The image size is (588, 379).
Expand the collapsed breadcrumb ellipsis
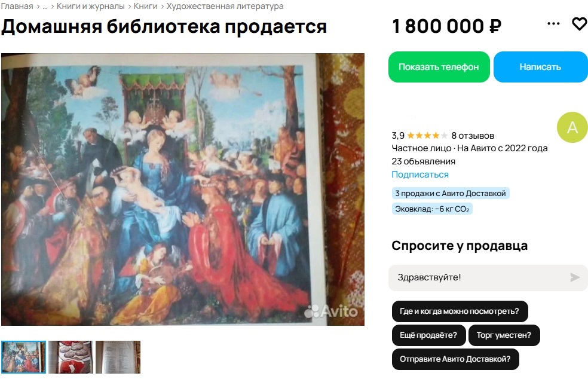[45, 7]
